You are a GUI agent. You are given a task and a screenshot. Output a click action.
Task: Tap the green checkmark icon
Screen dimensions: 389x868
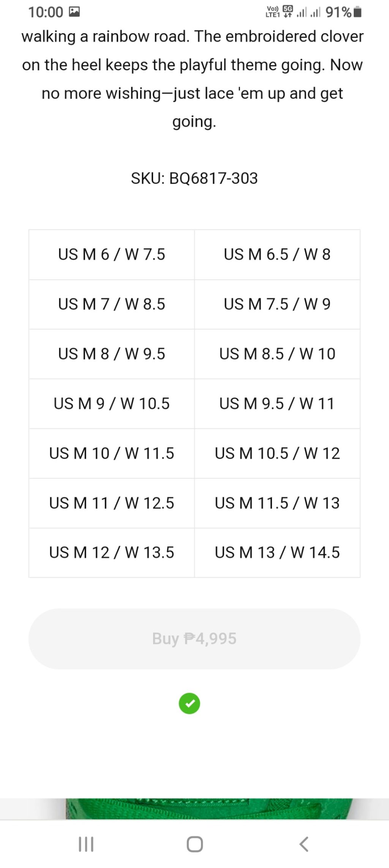point(189,703)
